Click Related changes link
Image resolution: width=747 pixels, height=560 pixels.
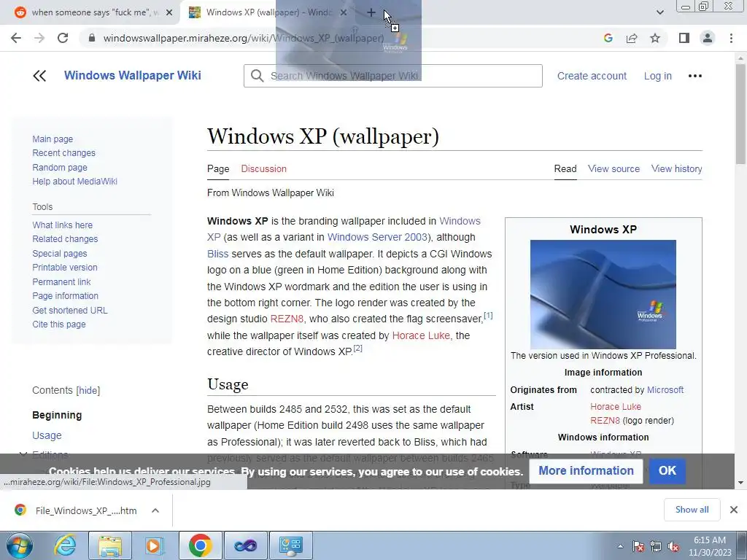pos(65,239)
